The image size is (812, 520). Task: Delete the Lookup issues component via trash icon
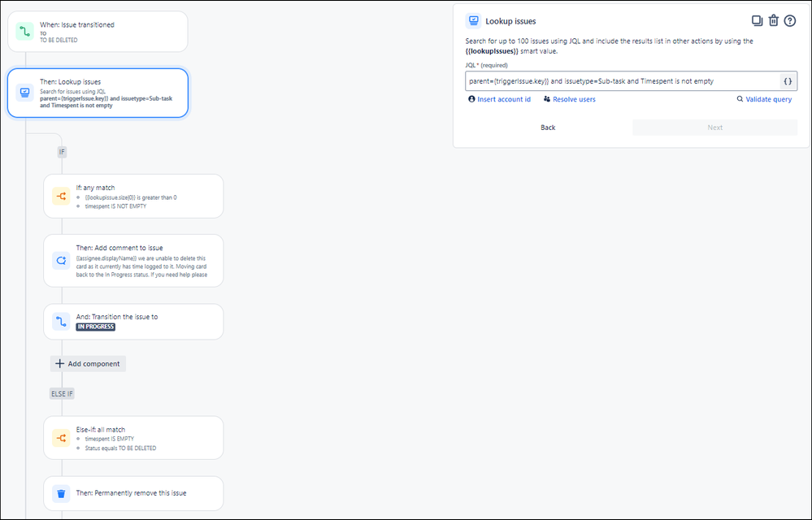point(773,20)
